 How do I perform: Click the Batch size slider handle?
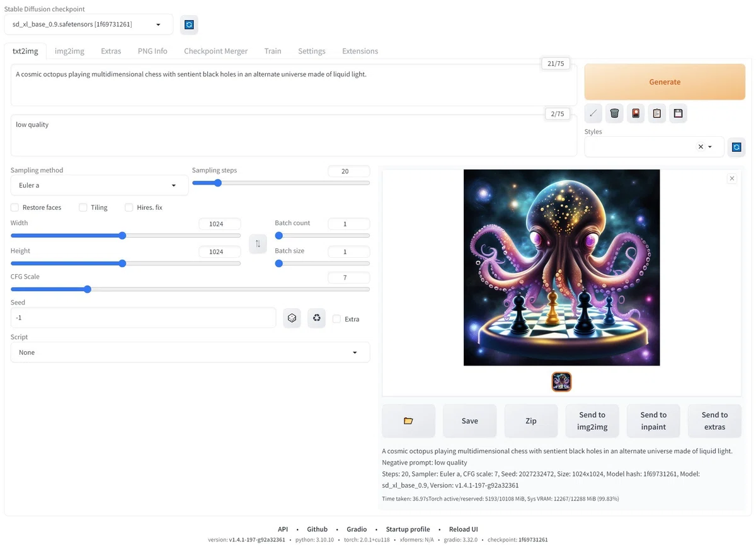point(279,263)
